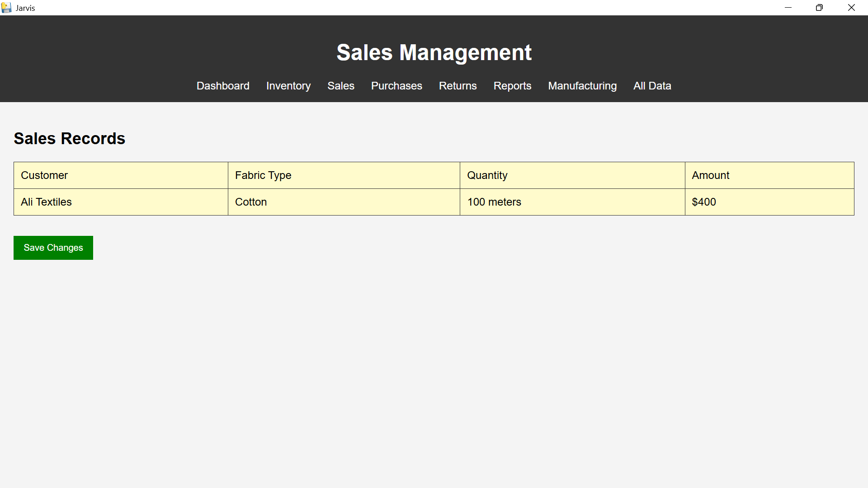The height and width of the screenshot is (488, 868).
Task: Open the Purchases section
Action: (x=396, y=86)
